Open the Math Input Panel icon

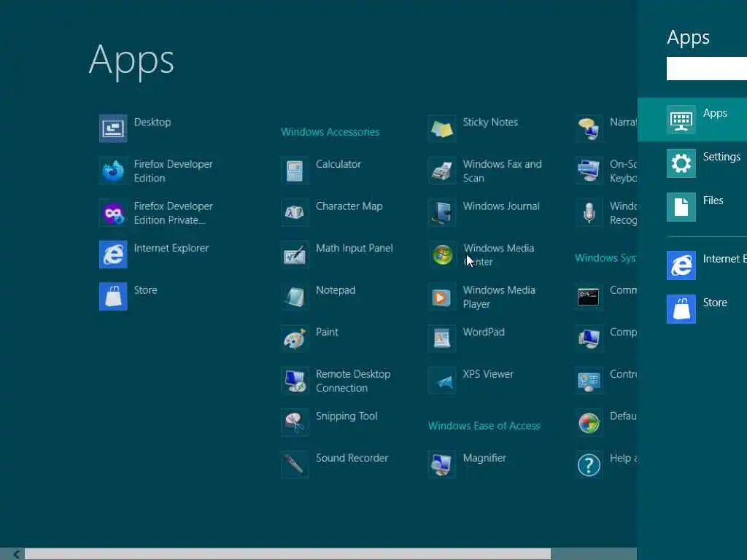[x=295, y=254]
